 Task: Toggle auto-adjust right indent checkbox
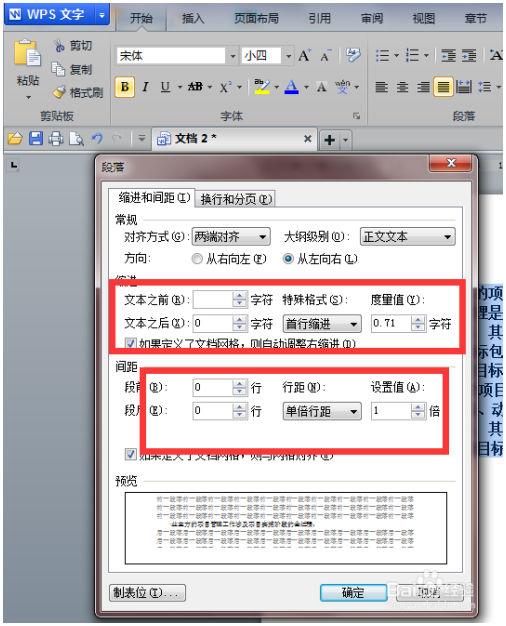pyautogui.click(x=130, y=343)
